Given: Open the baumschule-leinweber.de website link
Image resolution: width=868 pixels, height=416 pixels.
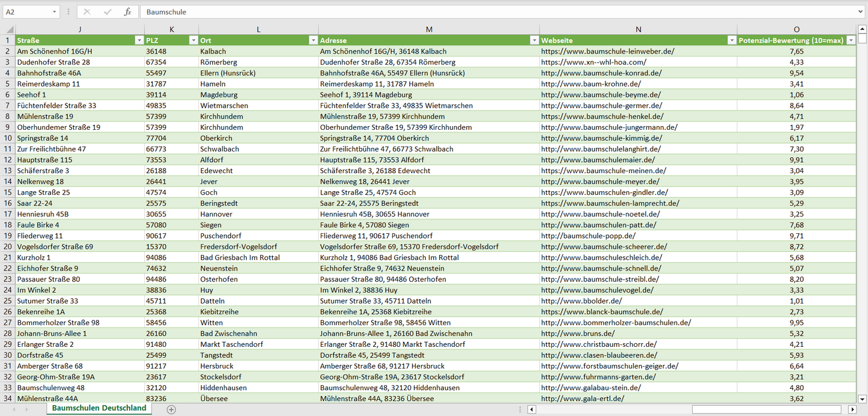Looking at the screenshot, I should coord(607,51).
